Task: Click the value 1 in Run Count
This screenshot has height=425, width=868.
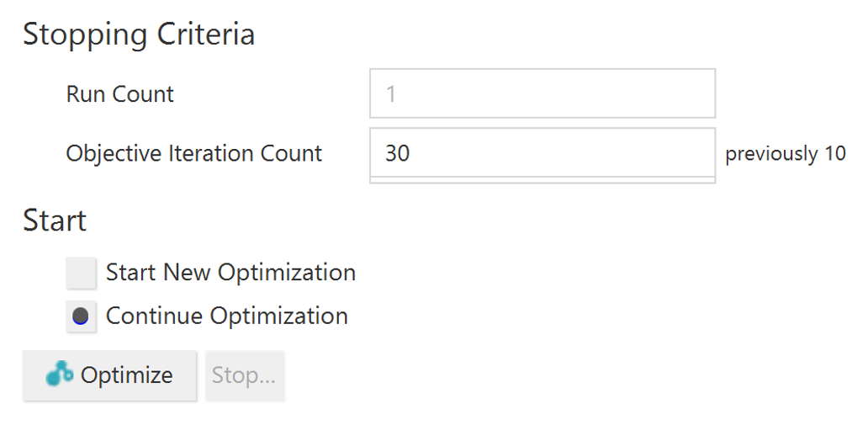Action: (x=391, y=94)
